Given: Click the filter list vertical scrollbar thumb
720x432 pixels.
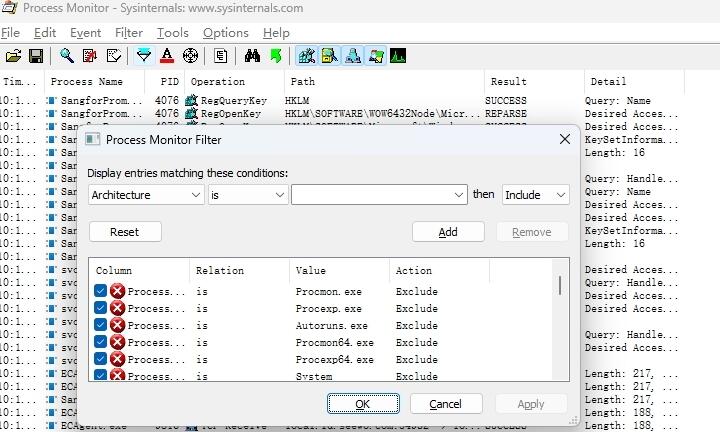Looking at the screenshot, I should pos(560,285).
